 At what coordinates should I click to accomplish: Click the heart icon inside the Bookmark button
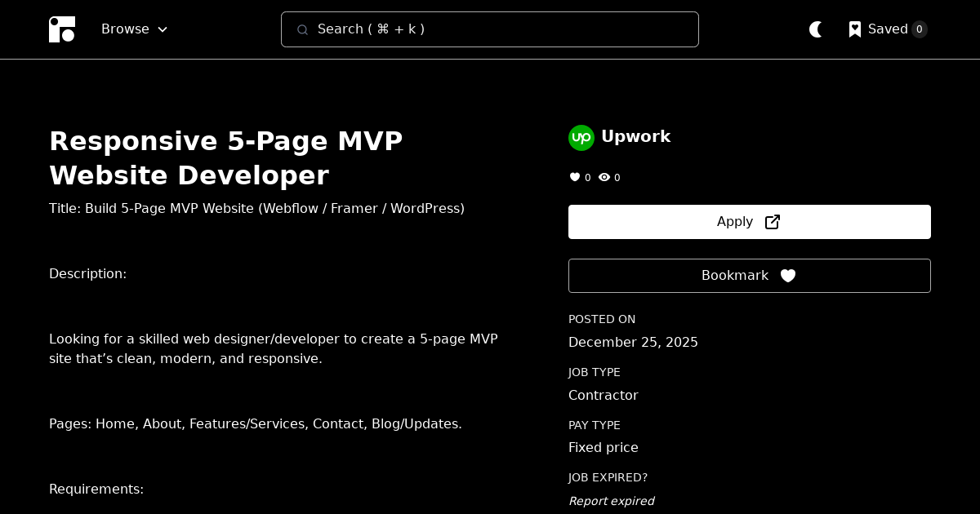click(788, 276)
